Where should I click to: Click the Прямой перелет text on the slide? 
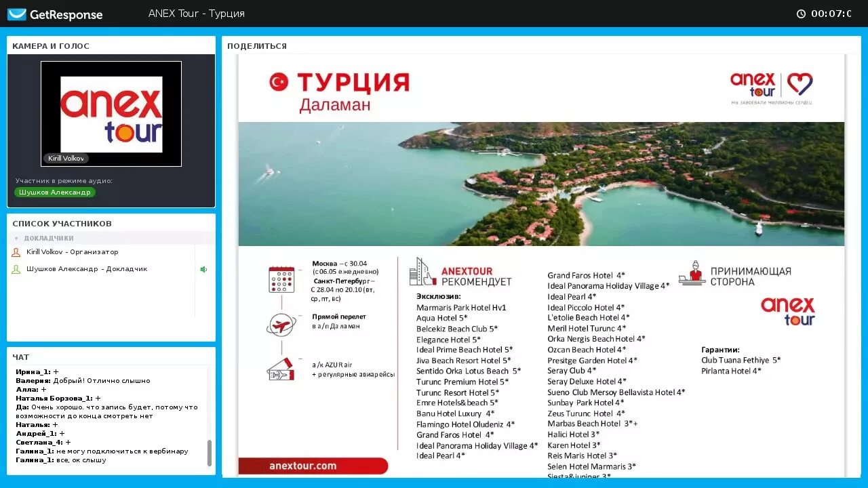pos(339,317)
